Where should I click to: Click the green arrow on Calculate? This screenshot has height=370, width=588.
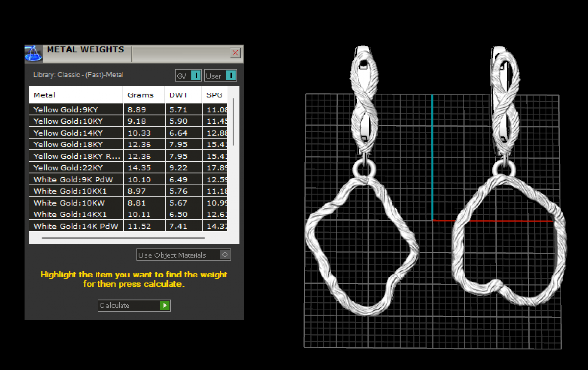[x=165, y=305]
